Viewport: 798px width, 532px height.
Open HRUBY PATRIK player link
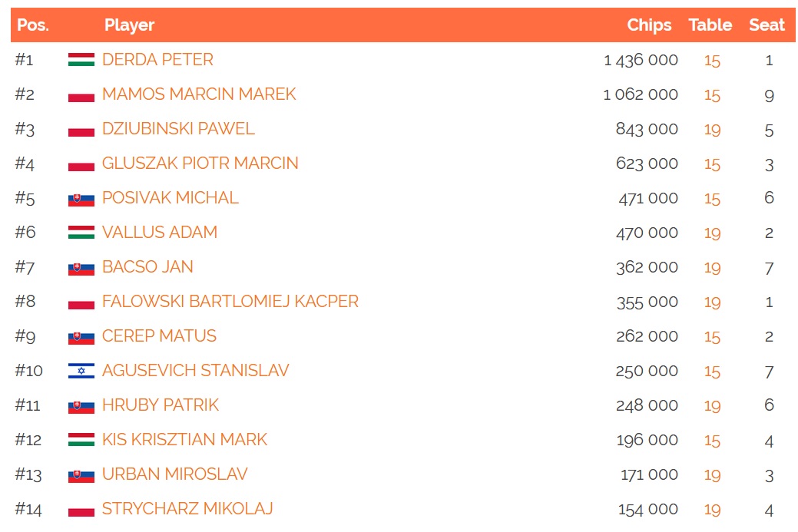tap(161, 405)
